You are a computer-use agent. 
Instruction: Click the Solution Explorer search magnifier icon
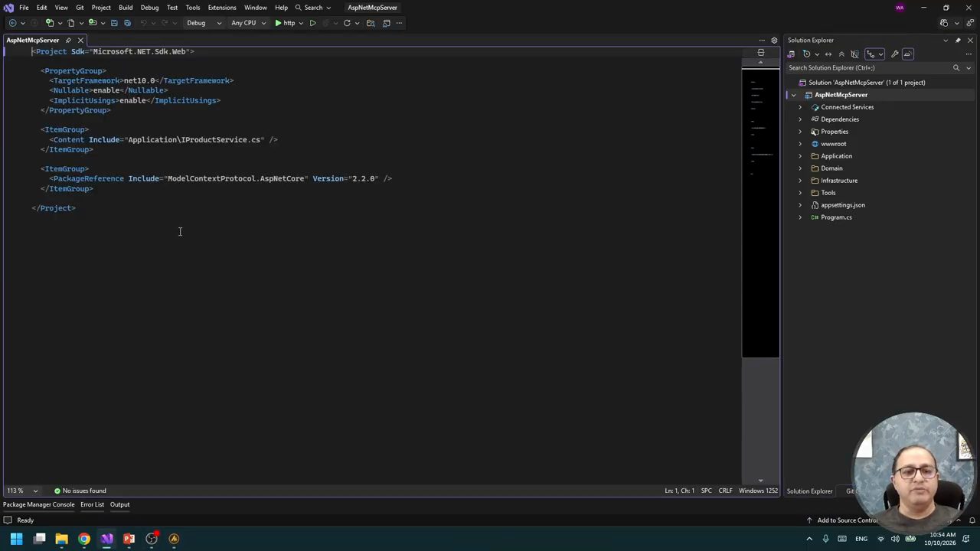[955, 67]
